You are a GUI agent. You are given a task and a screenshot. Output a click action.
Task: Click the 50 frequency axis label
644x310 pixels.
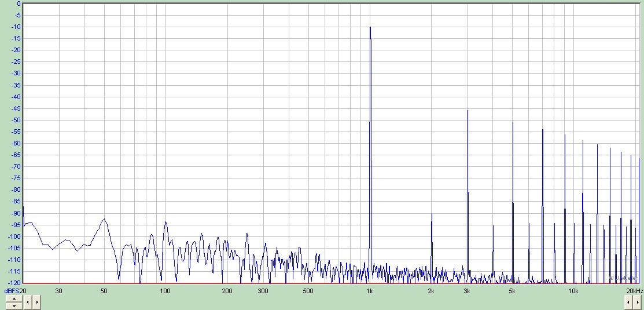pos(104,291)
